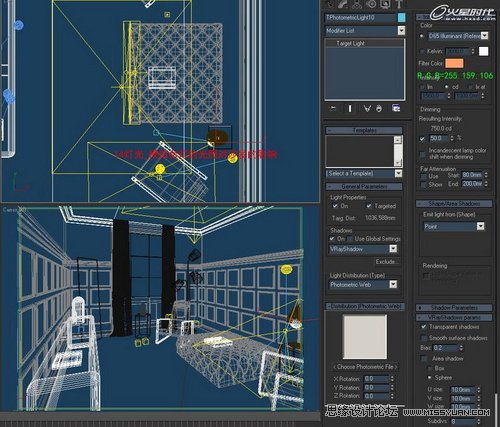Collapse the General Parameters rollout
This screenshot has width=500, height=427.
[x=364, y=187]
